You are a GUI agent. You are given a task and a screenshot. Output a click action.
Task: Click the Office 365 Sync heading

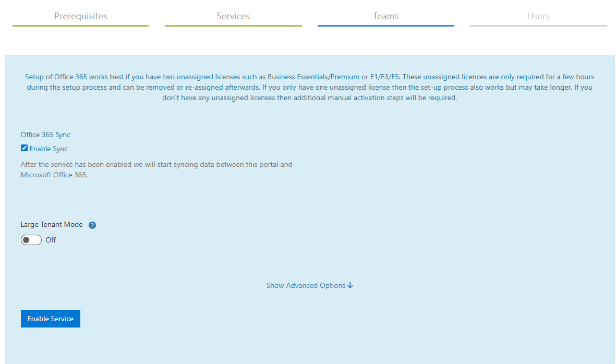point(45,135)
